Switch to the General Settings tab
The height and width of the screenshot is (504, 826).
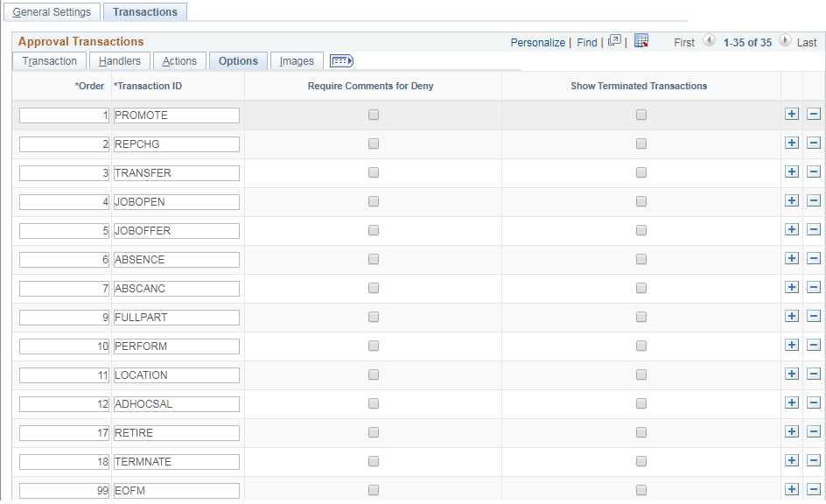point(52,12)
